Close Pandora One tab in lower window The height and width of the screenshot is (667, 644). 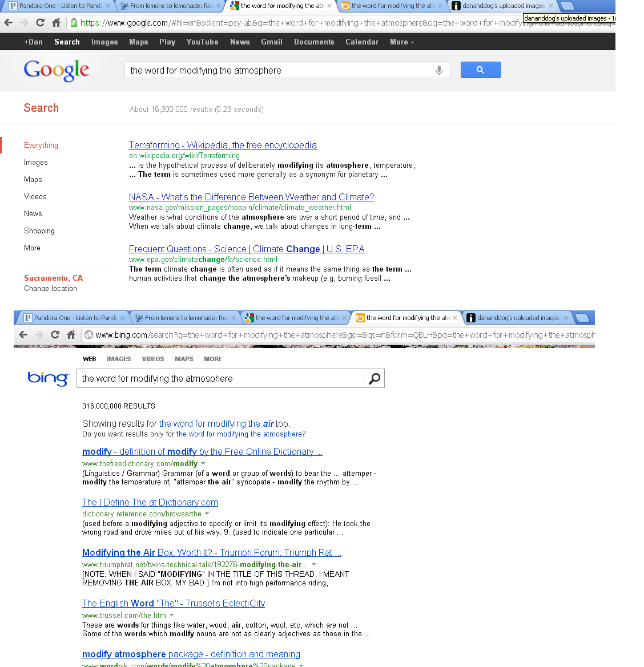(x=123, y=318)
